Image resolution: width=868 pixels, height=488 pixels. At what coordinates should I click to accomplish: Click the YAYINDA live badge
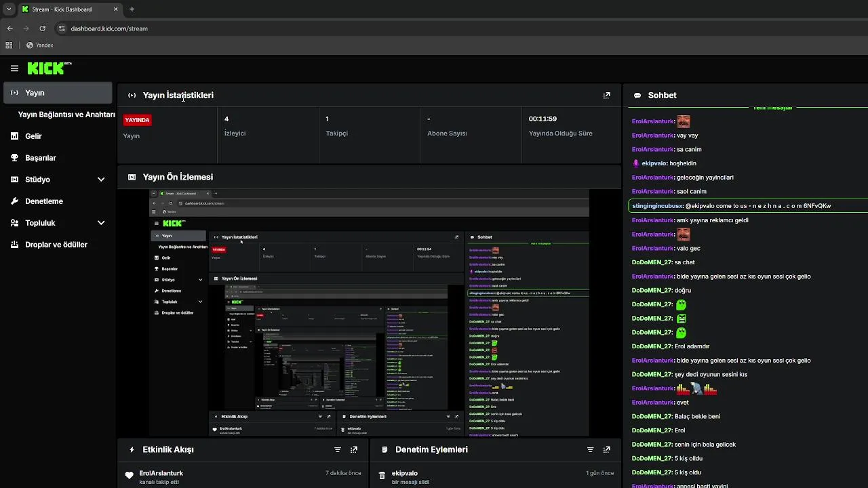[137, 120]
